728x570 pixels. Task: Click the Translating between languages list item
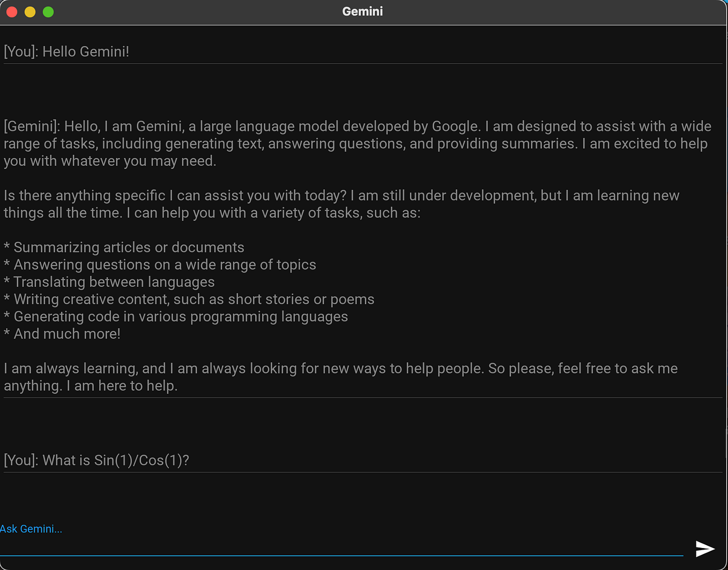[x=109, y=282]
